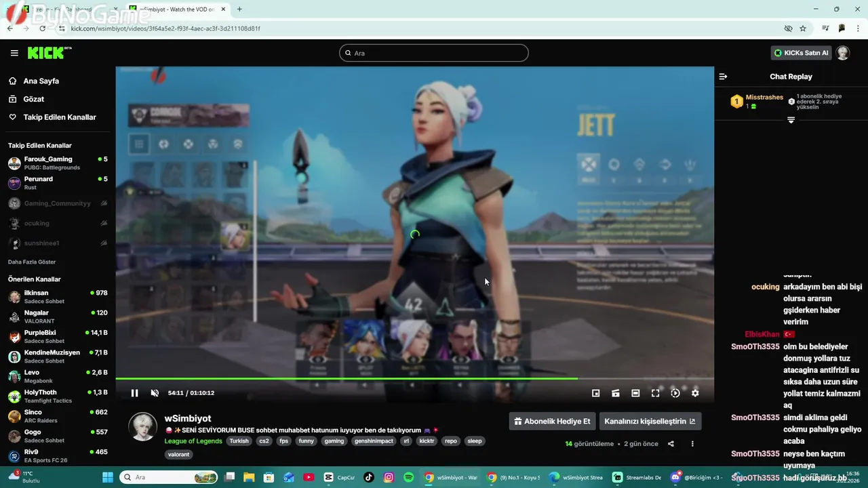Click chat username ElbisKhan
The image size is (868, 488).
[762, 334]
